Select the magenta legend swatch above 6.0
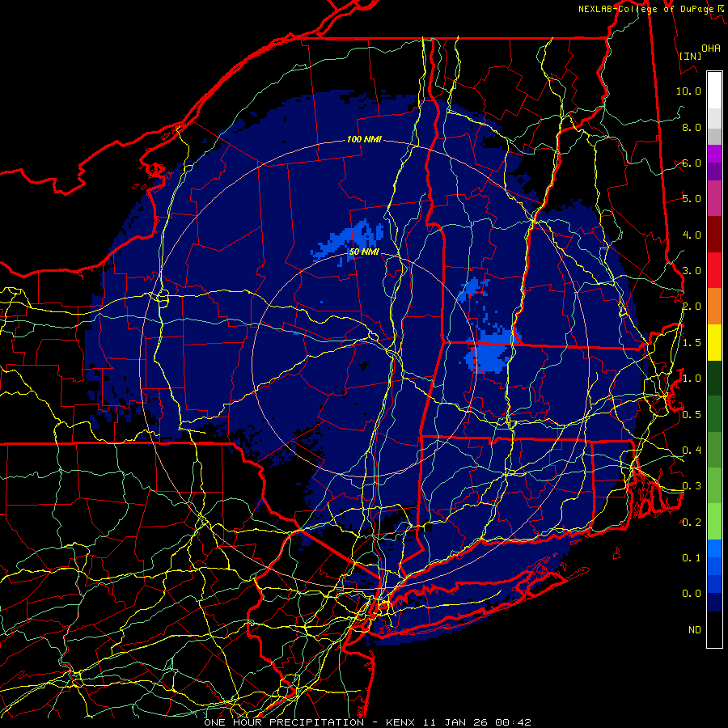 pyautogui.click(x=714, y=154)
